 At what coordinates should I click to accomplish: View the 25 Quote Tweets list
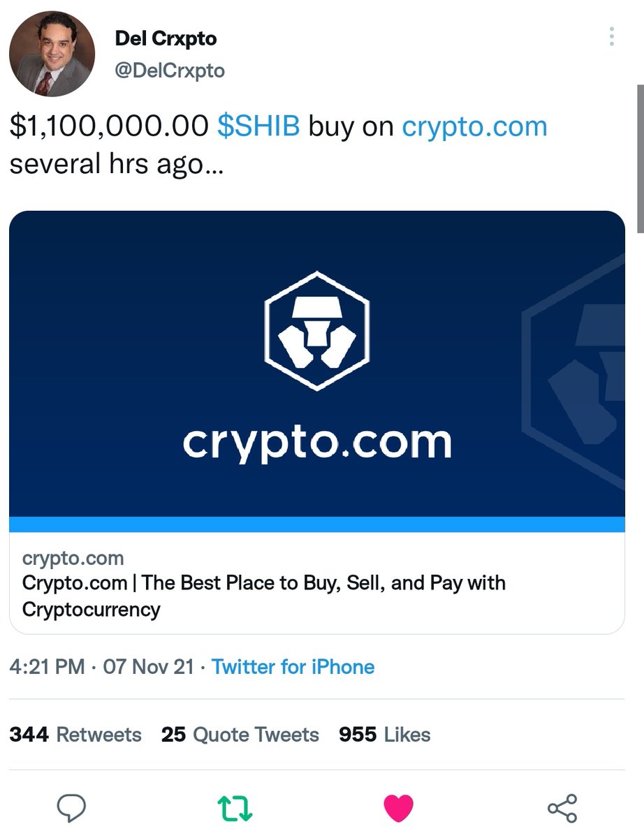coord(240,735)
